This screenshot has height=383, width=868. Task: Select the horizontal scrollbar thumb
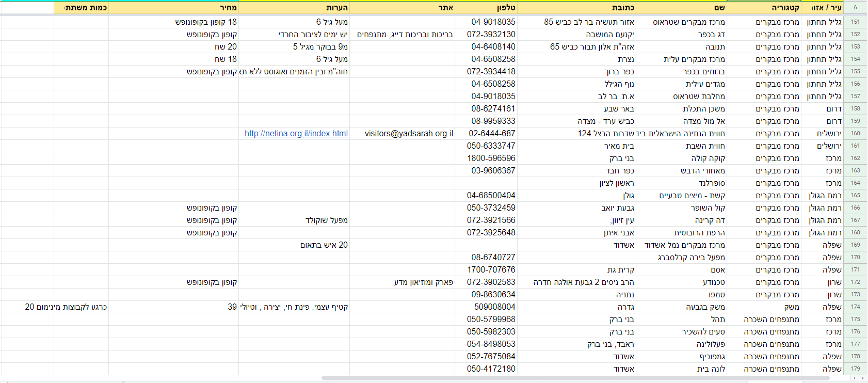click(575, 378)
